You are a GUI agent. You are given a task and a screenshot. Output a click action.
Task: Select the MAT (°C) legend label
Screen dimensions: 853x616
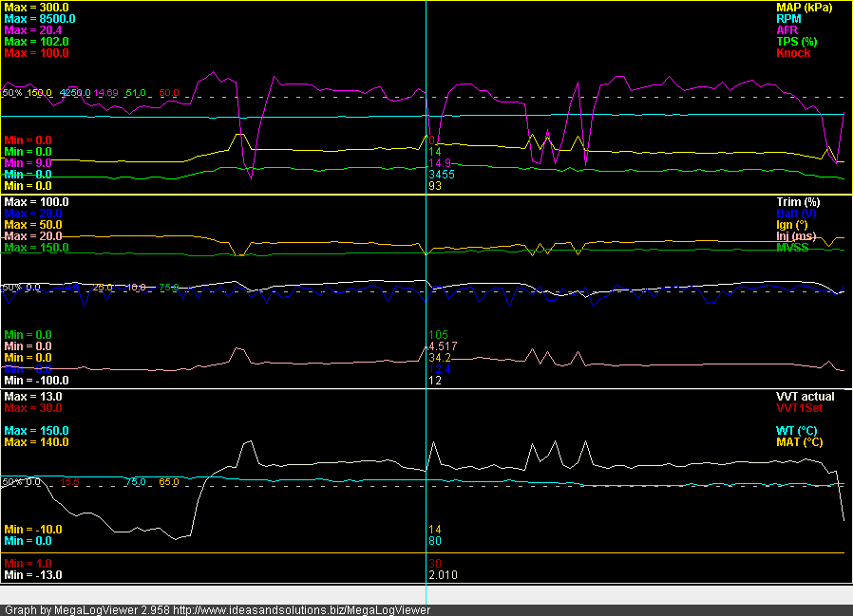(799, 442)
